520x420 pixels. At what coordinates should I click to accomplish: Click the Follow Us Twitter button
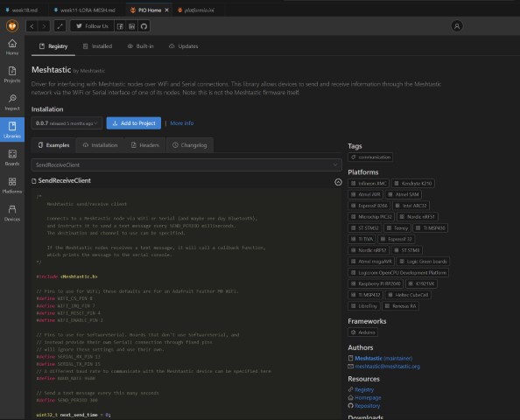coord(92,26)
